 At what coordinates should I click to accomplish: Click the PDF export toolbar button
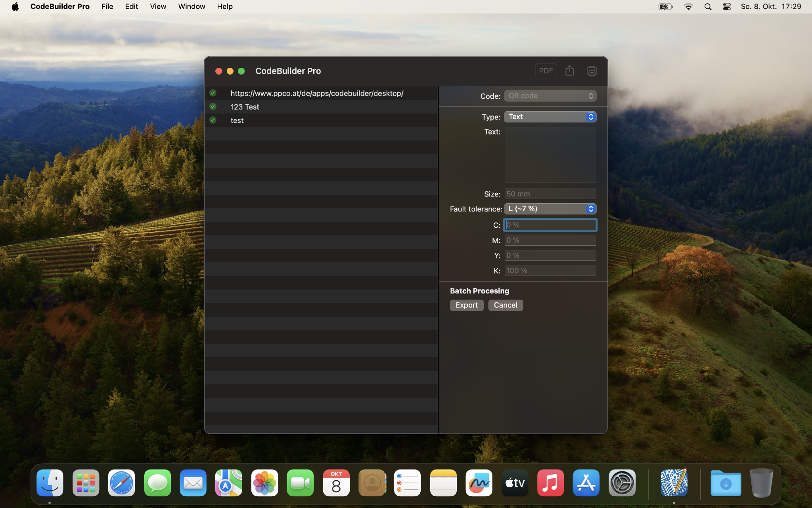click(546, 71)
